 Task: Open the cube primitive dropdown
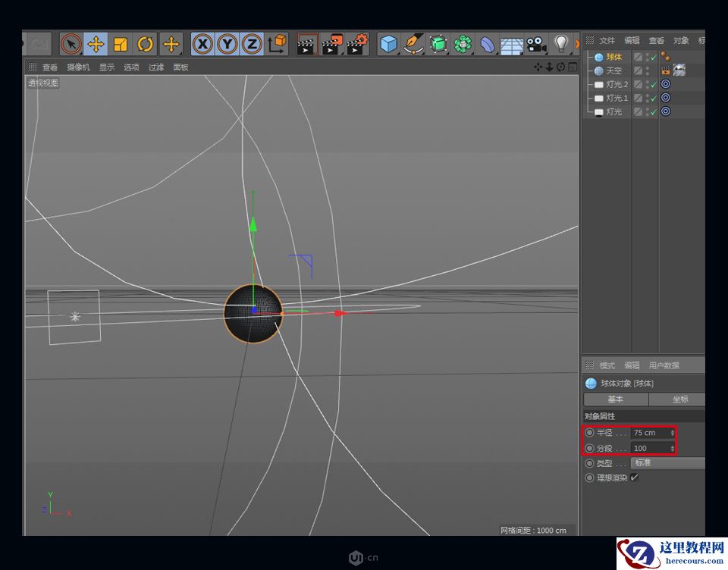click(x=388, y=45)
